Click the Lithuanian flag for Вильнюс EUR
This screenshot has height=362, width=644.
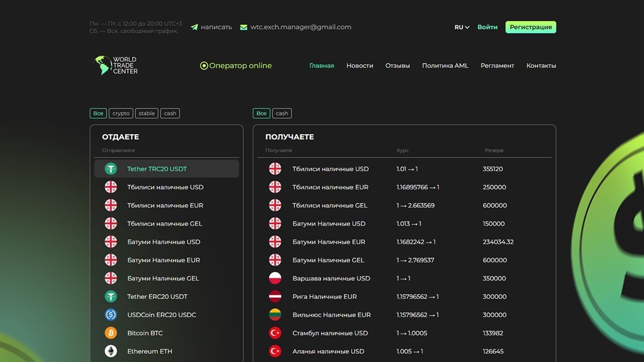click(275, 315)
